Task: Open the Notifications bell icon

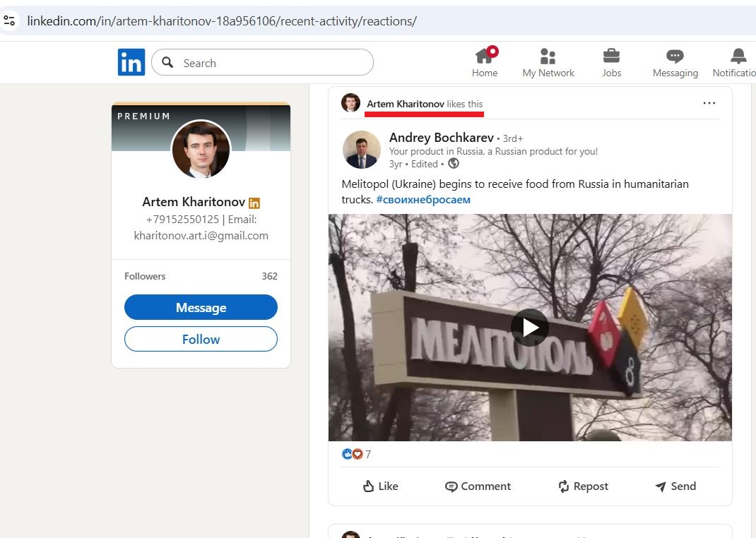Action: (x=738, y=56)
